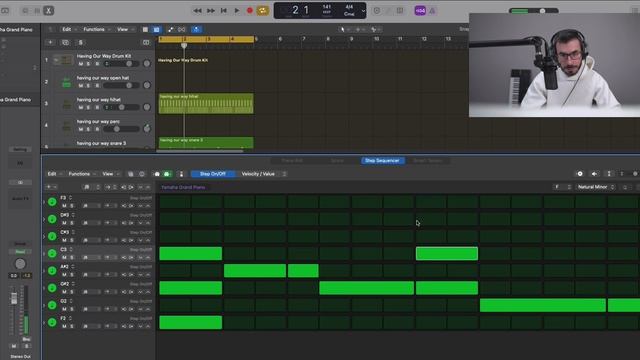Click the active C3 step at ninth position

[447, 253]
